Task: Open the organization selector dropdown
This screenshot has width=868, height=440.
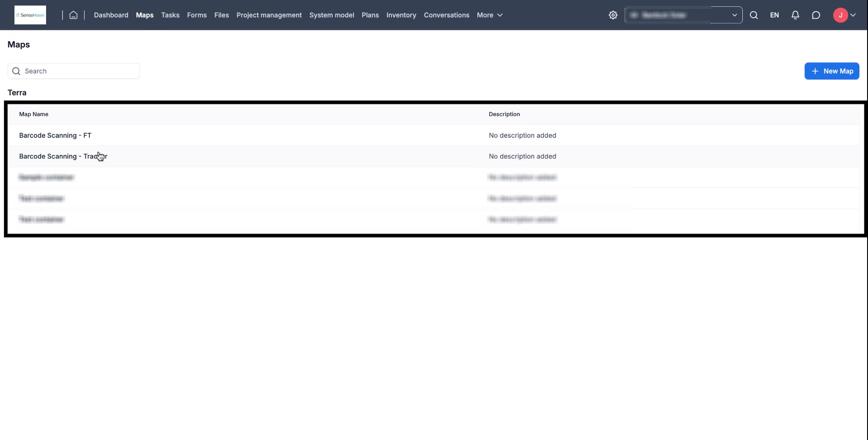Action: click(684, 15)
